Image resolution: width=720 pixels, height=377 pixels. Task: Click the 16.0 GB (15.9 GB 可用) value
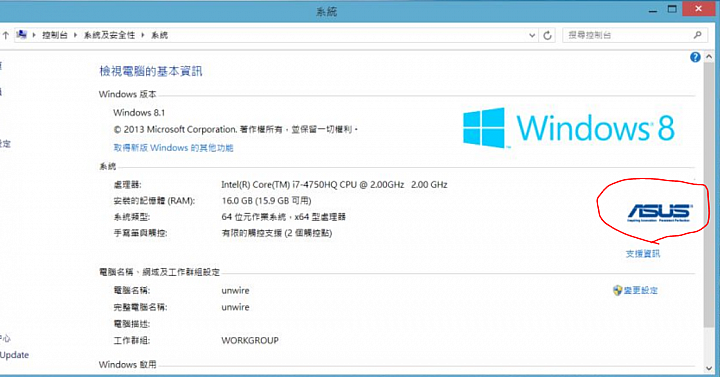point(266,201)
